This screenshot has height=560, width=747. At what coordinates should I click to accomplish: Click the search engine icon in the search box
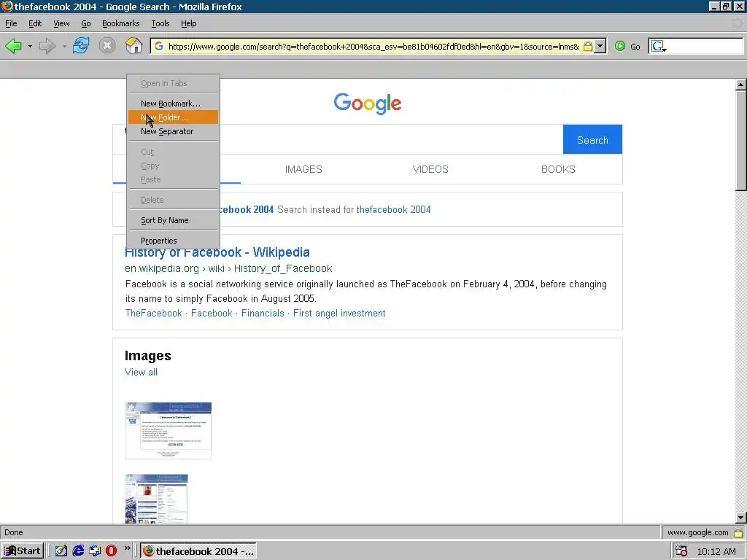659,46
